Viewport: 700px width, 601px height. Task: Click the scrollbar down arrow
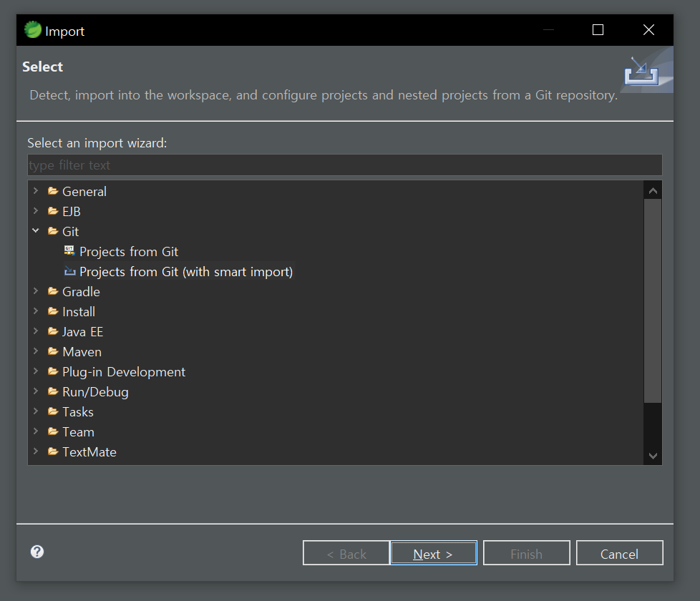pos(653,456)
